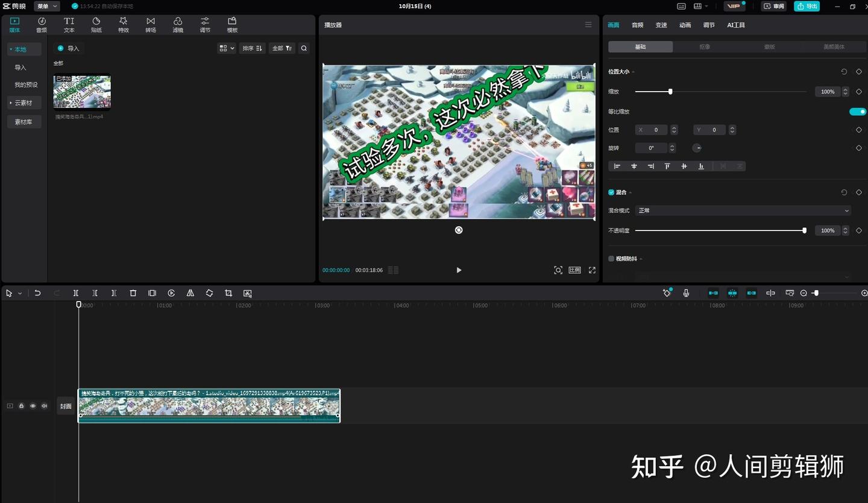The image size is (868, 503).
Task: Open the 音频 audio library icon
Action: (42, 25)
